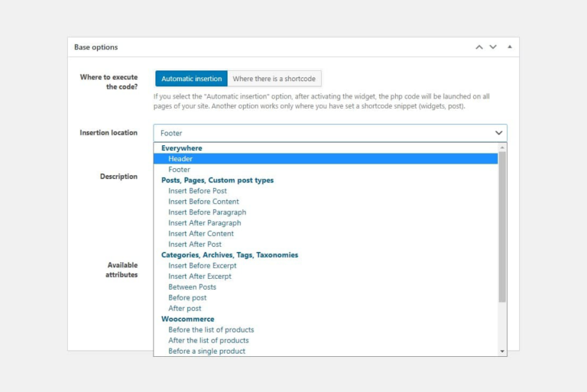Click the dropdown list scroll down arrow
This screenshot has width=587, height=392.
click(502, 352)
